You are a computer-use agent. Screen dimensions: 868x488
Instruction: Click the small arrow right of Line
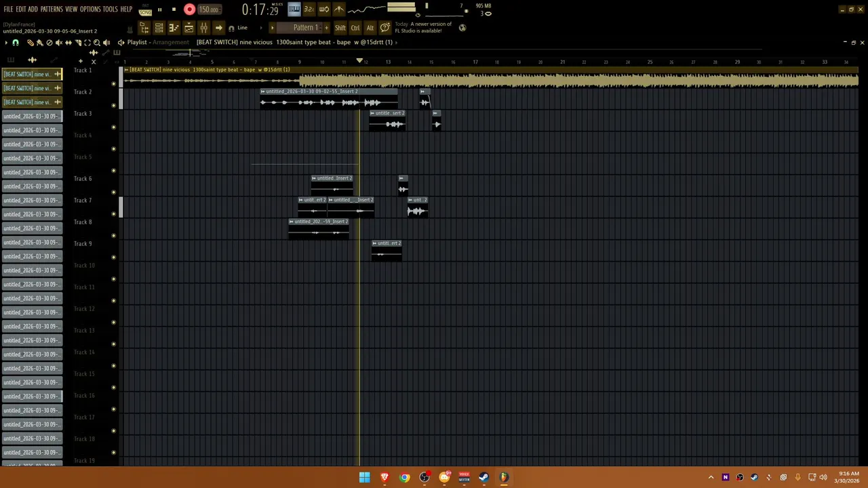pyautogui.click(x=261, y=28)
